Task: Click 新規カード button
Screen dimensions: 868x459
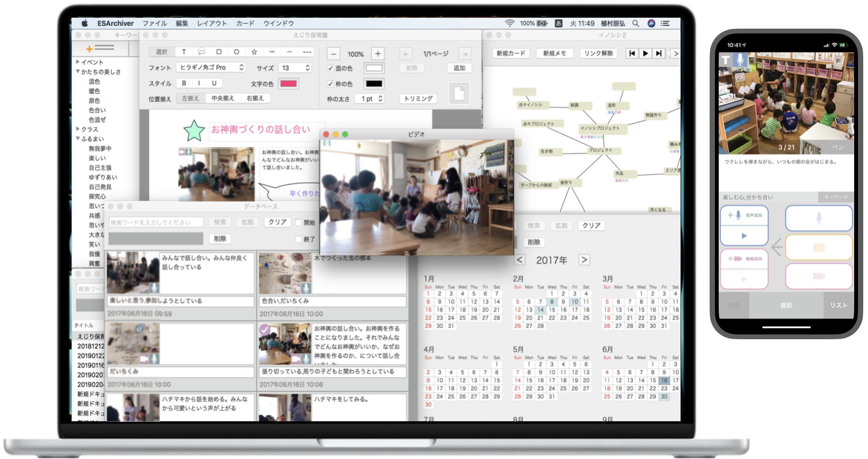Action: coord(511,53)
